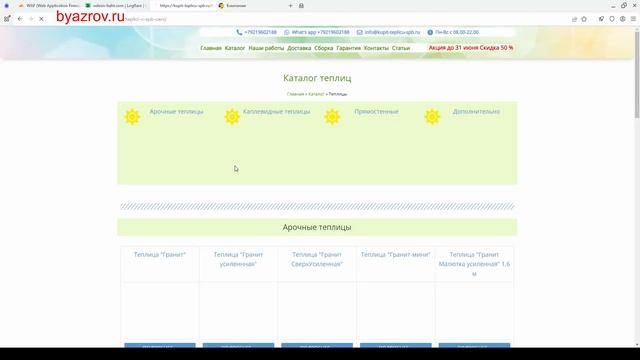Switch to the WAF Web Application tab
This screenshot has height=360, width=640.
click(49, 6)
